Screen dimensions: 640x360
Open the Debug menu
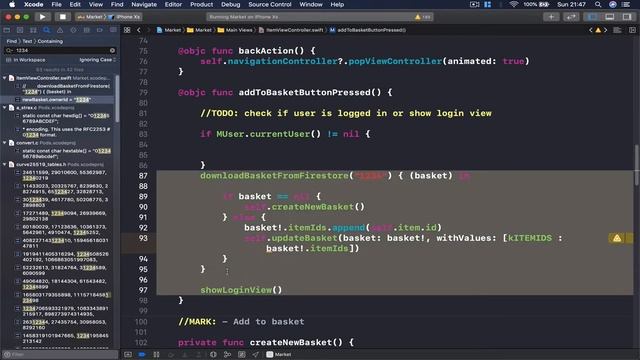click(x=231, y=4)
